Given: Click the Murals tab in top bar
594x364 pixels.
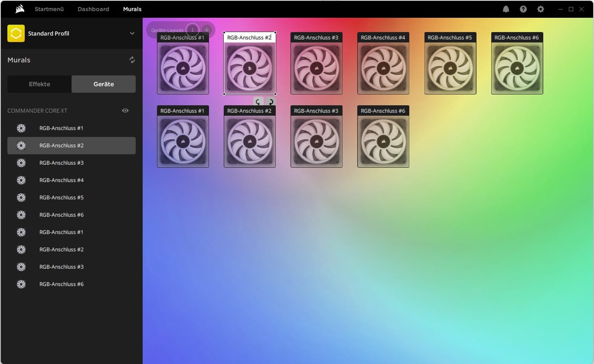Looking at the screenshot, I should click(132, 9).
